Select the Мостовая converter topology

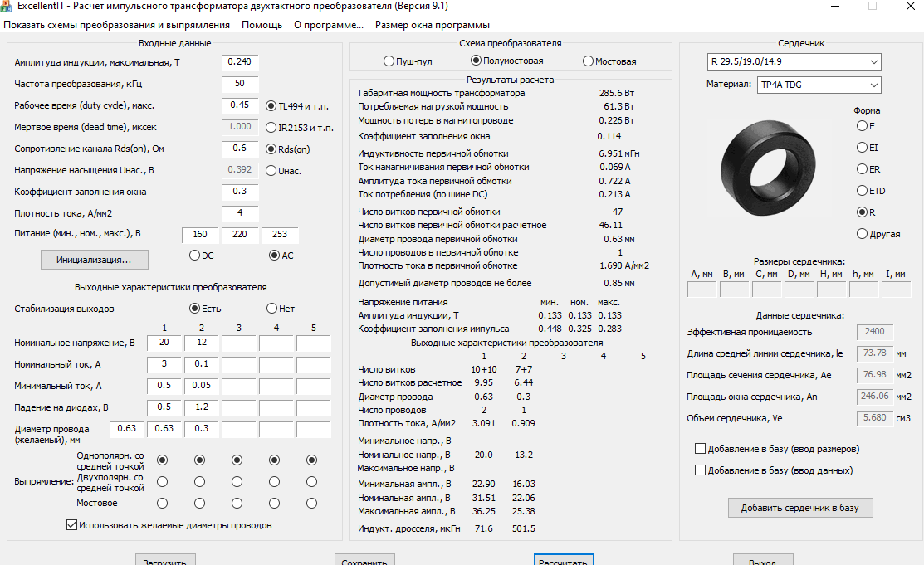tap(589, 61)
